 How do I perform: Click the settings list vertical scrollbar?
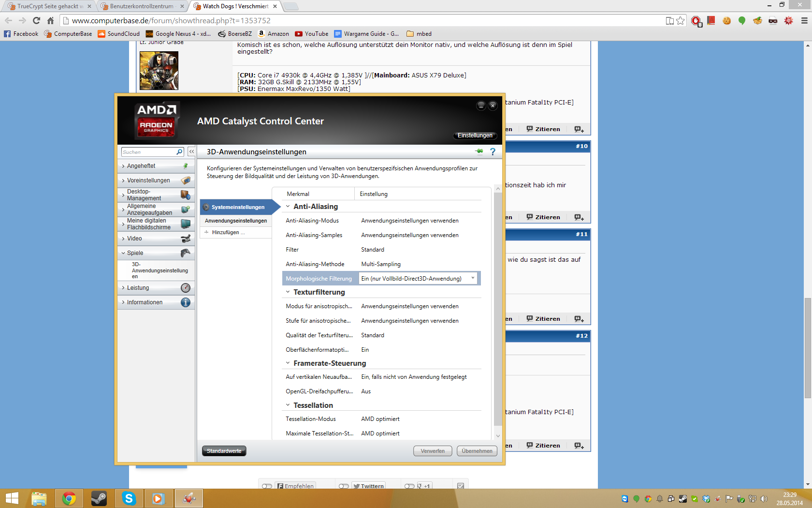pyautogui.click(x=498, y=310)
